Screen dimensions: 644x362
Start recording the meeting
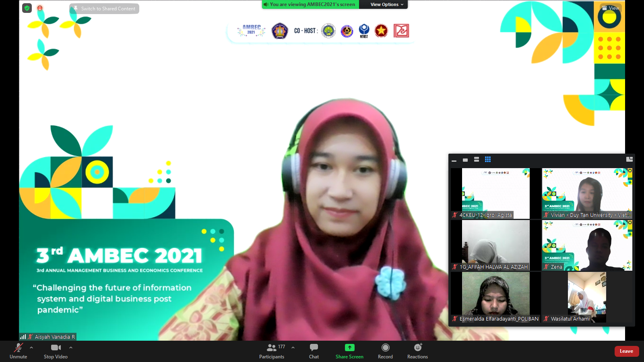[385, 351]
